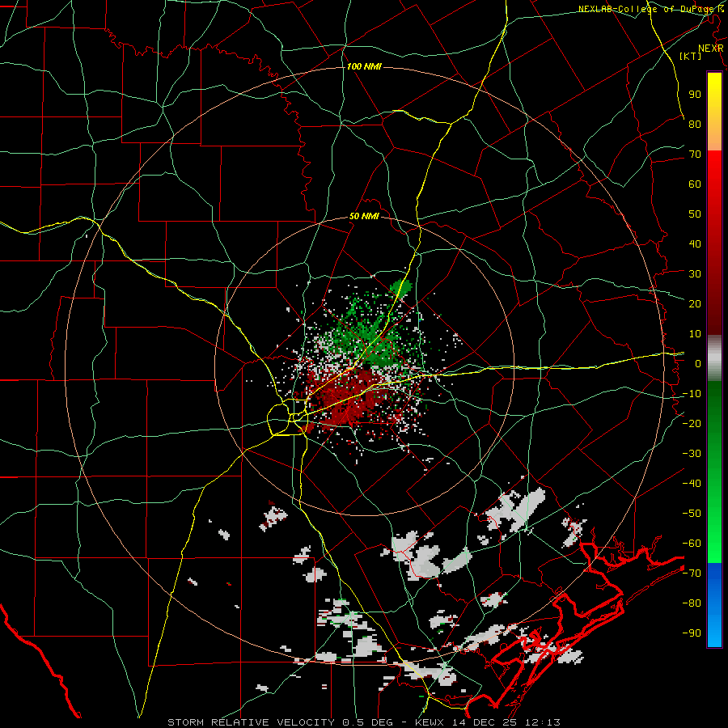Click the -20 value on the velocity scale
Viewport: 728px width, 728px height.
[x=692, y=424]
